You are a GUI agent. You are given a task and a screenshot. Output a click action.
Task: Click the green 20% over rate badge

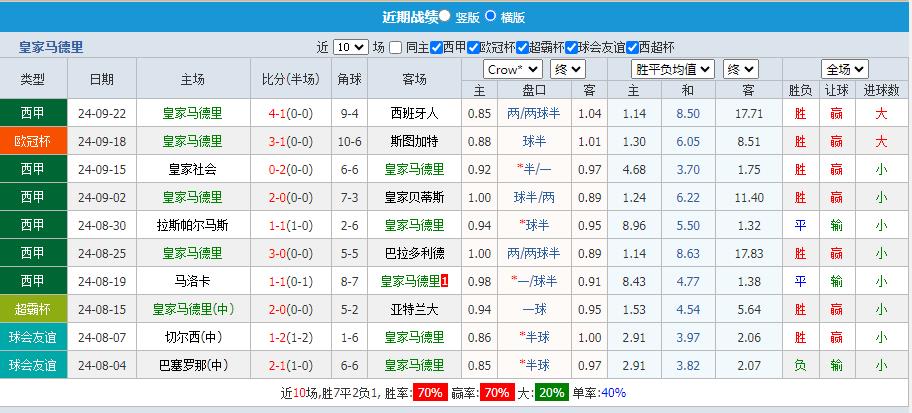(549, 393)
